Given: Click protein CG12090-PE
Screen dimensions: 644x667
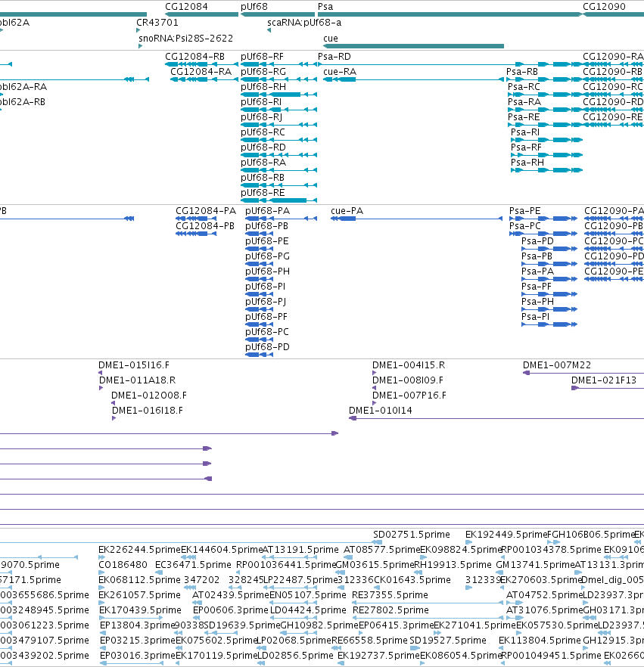Looking at the screenshot, I should click(614, 279).
